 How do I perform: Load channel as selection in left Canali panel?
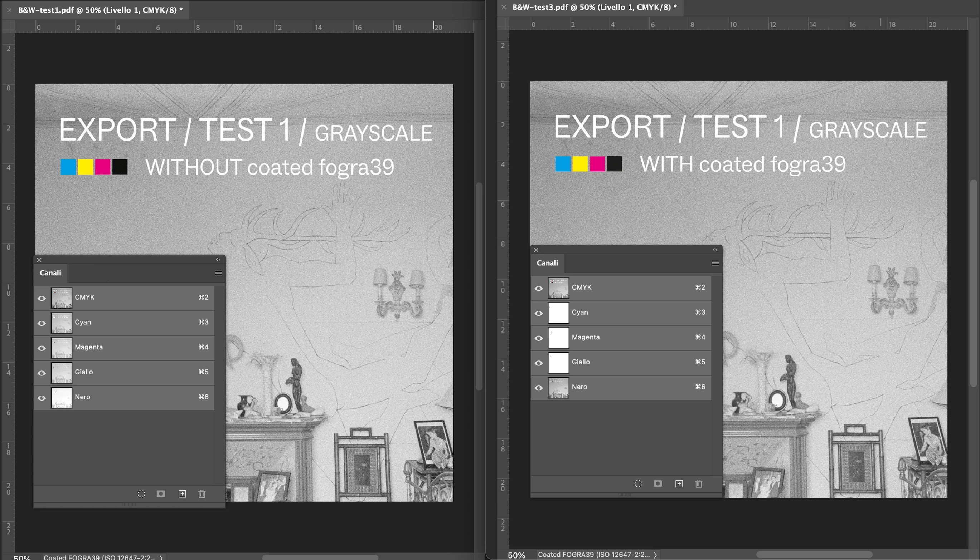(x=141, y=493)
